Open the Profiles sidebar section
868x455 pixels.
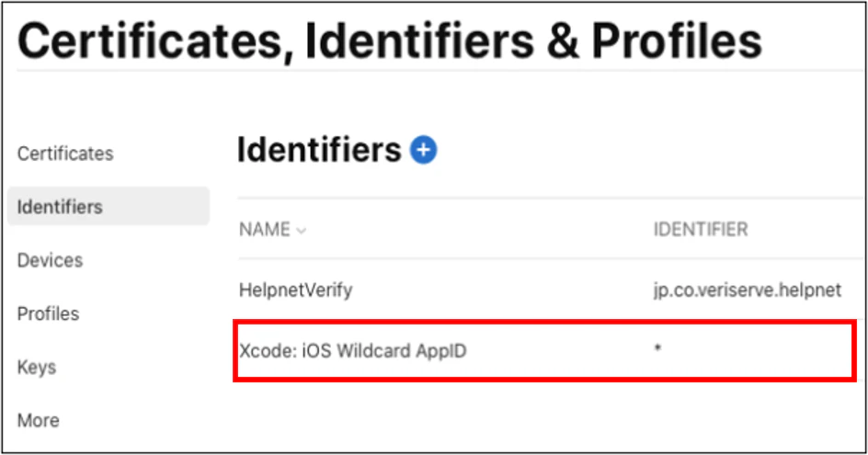click(x=48, y=313)
